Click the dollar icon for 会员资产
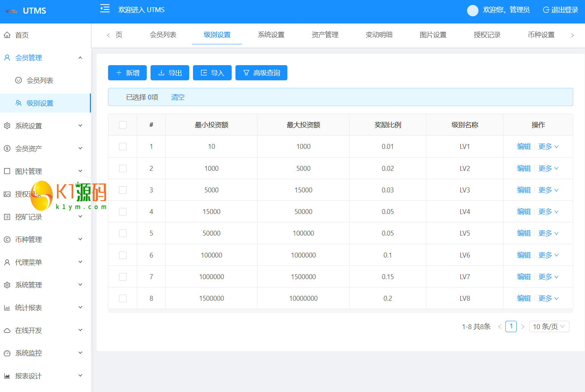 click(7, 148)
